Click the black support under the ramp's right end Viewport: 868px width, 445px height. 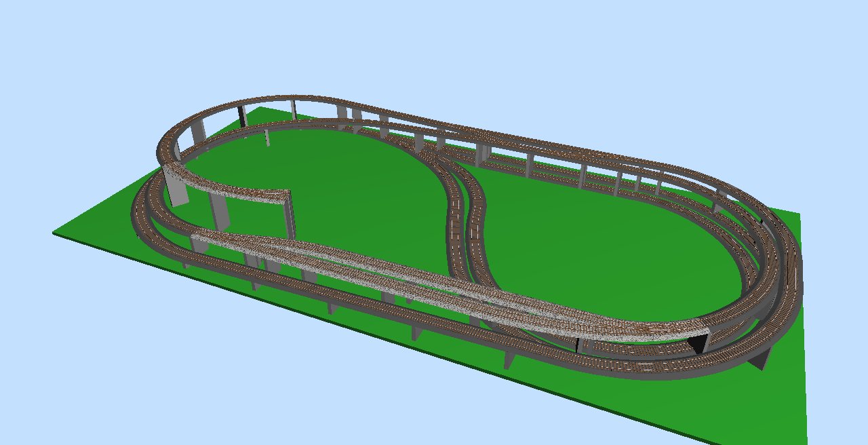coord(696,343)
